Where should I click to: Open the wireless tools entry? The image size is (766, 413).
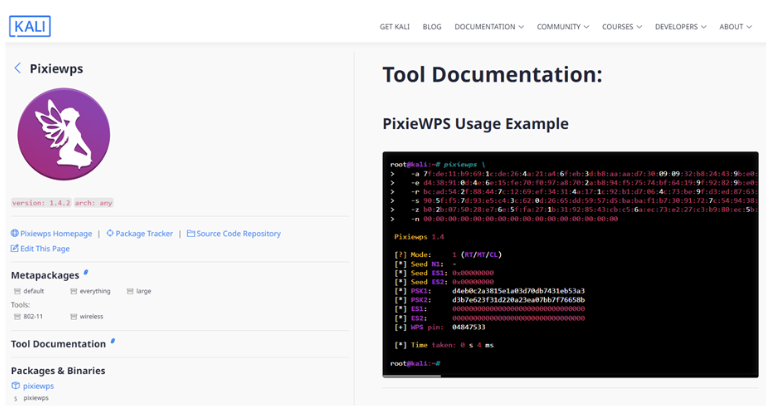click(91, 317)
